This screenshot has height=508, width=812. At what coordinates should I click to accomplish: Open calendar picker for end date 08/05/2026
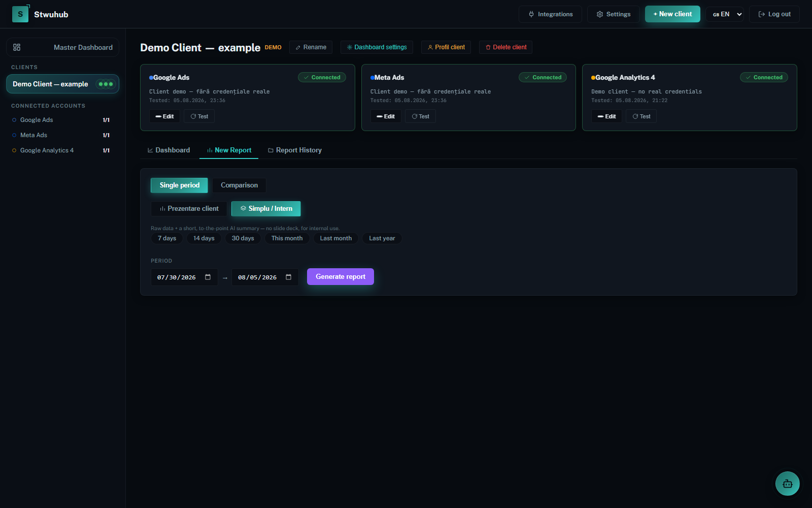coord(288,277)
